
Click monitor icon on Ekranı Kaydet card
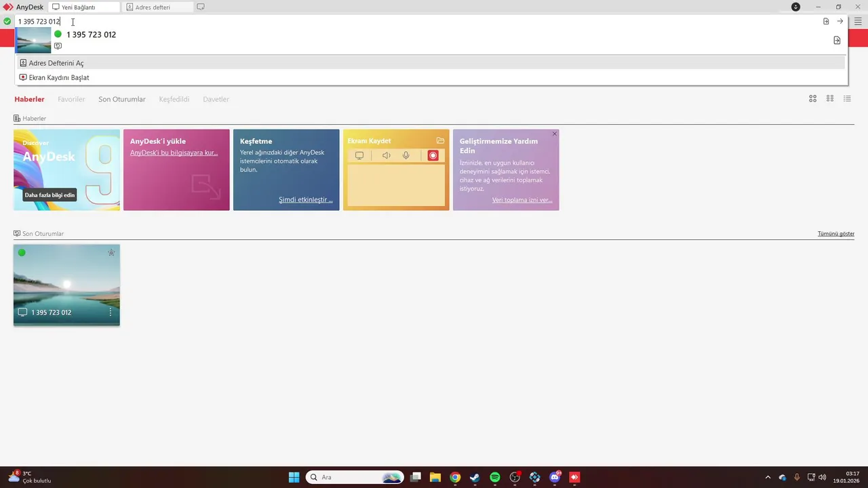pyautogui.click(x=359, y=155)
